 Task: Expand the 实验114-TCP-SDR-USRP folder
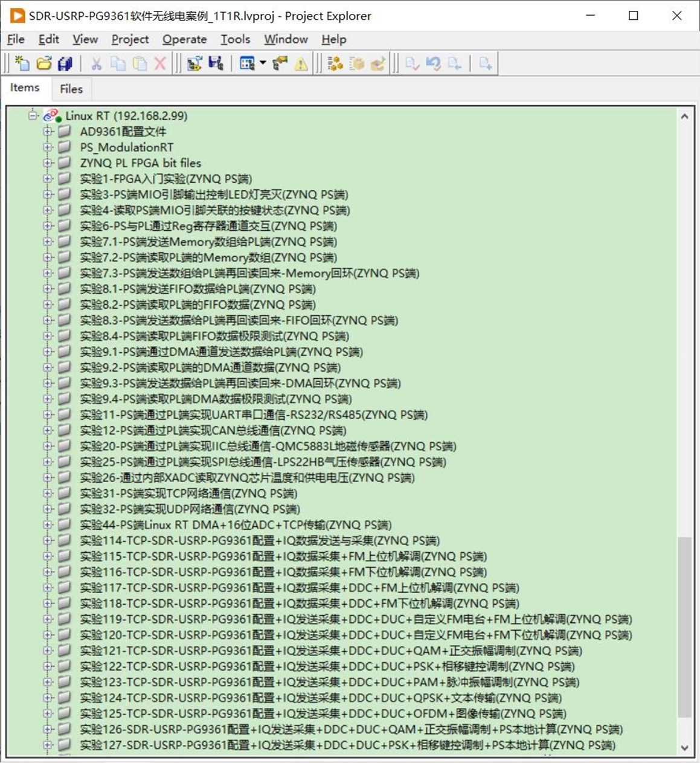point(48,539)
